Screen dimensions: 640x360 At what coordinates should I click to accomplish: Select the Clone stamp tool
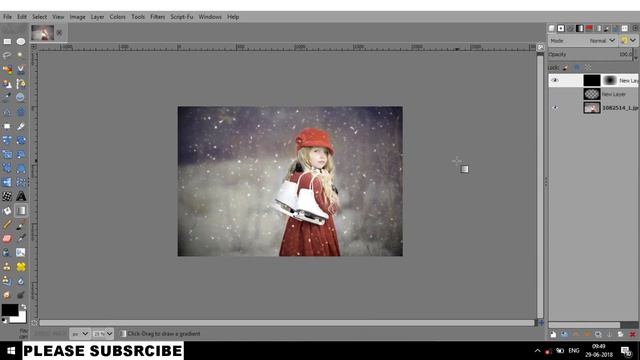pyautogui.click(x=7, y=267)
